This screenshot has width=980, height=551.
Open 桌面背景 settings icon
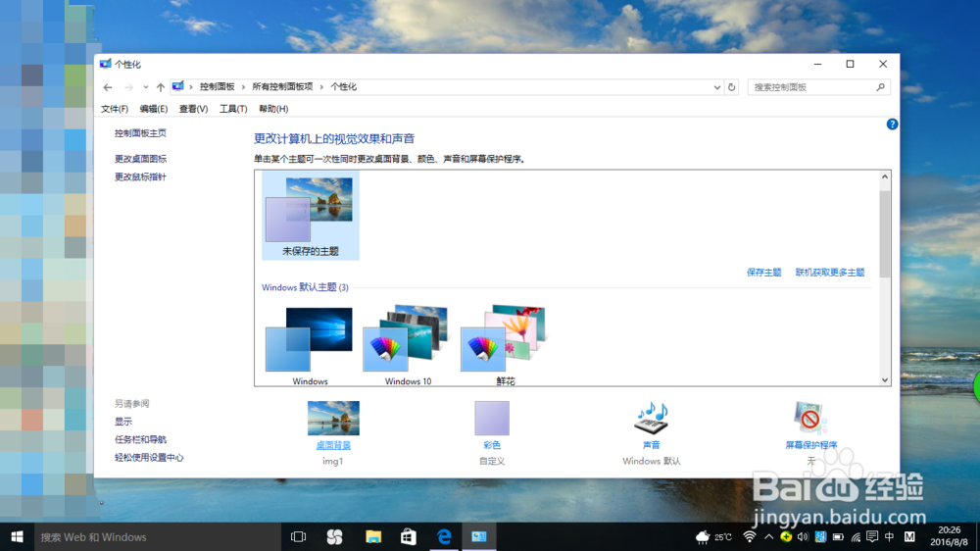[333, 418]
